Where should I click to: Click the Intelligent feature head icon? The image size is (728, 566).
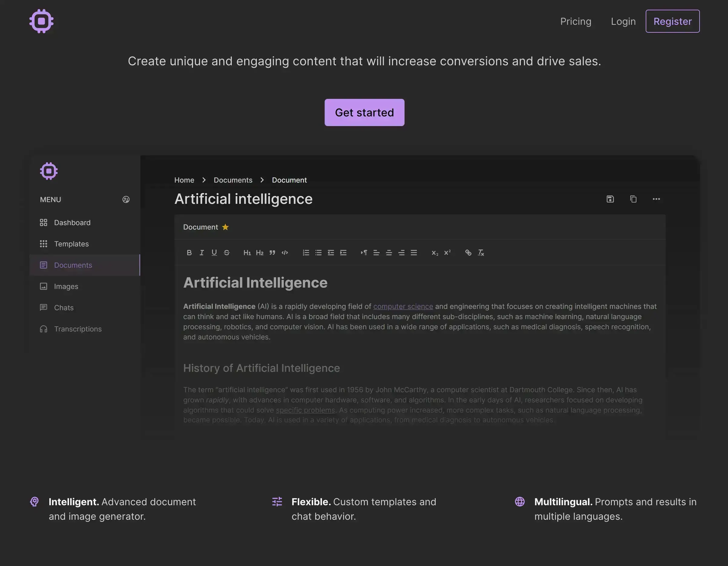pyautogui.click(x=34, y=501)
